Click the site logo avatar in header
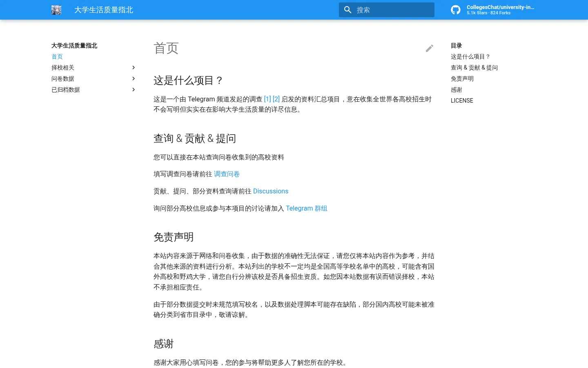 click(x=56, y=10)
